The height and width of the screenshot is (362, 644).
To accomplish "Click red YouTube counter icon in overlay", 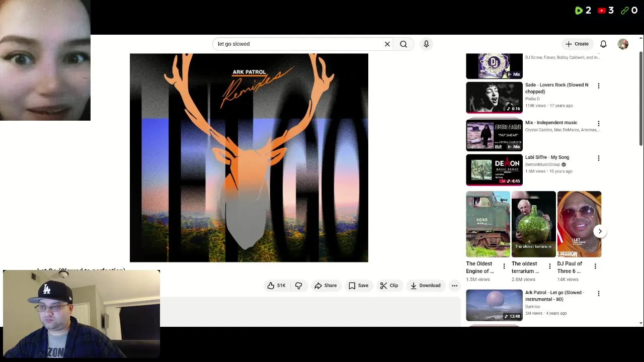I will coord(602,10).
